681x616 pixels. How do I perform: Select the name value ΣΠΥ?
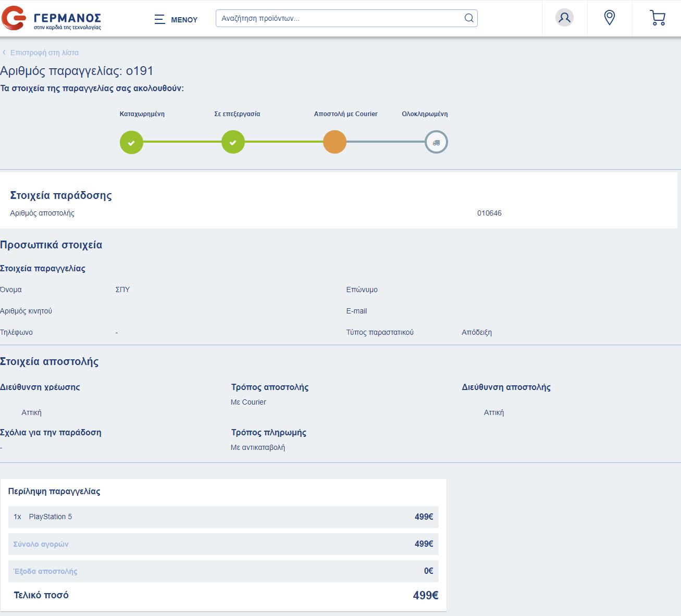[x=122, y=290]
